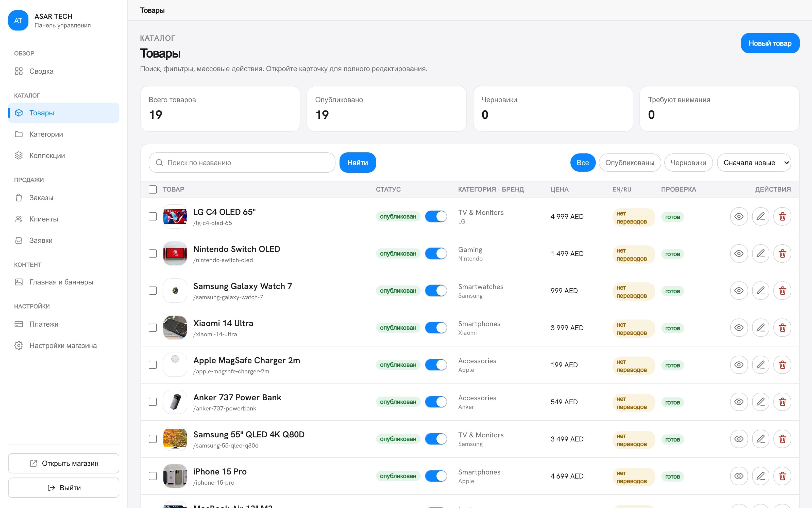Image resolution: width=812 pixels, height=508 pixels.
Task: Tick the select-all checkbox in the table header
Action: [x=153, y=189]
